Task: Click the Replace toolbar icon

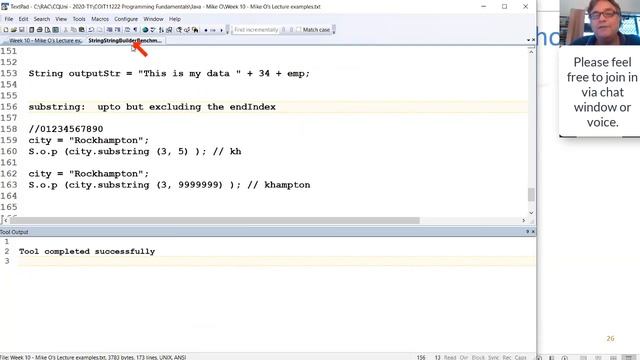Action: pyautogui.click(x=187, y=30)
